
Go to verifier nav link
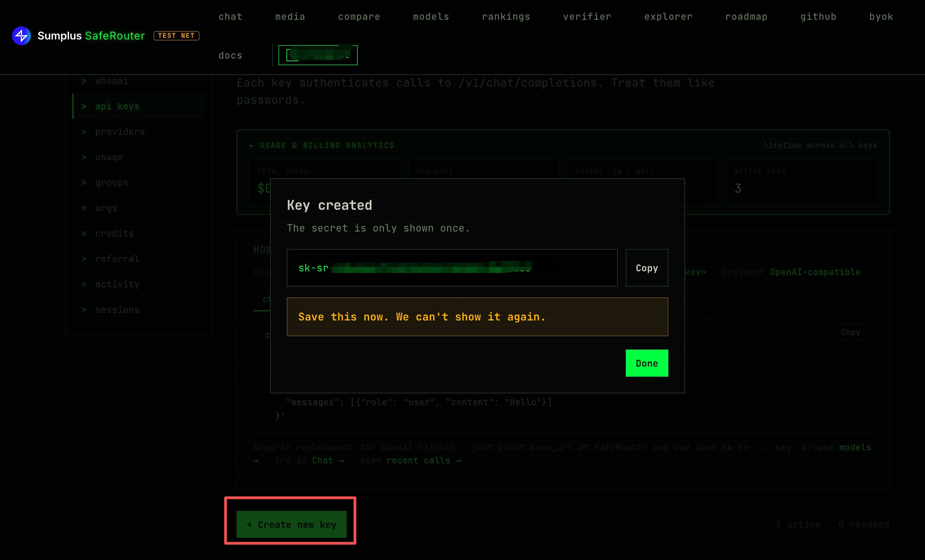(x=587, y=16)
